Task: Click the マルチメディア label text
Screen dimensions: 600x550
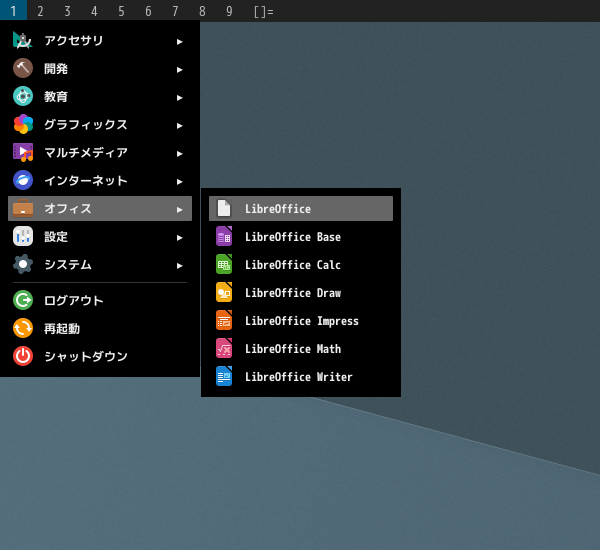Action: click(x=86, y=152)
